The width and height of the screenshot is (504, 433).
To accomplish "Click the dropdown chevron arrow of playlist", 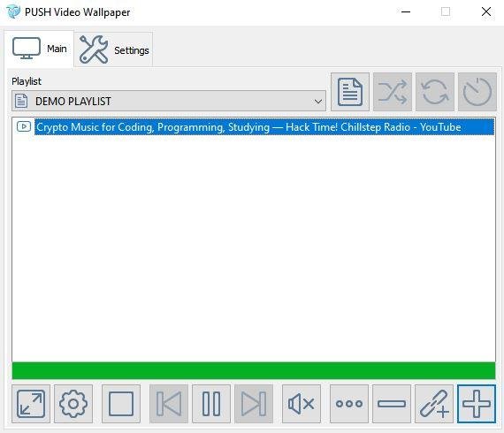I will pyautogui.click(x=318, y=102).
